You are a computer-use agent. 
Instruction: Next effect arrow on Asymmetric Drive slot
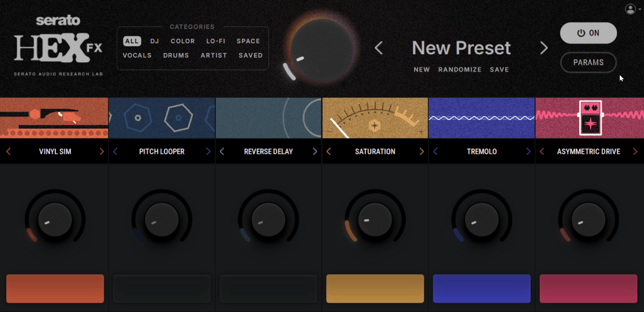coord(635,152)
